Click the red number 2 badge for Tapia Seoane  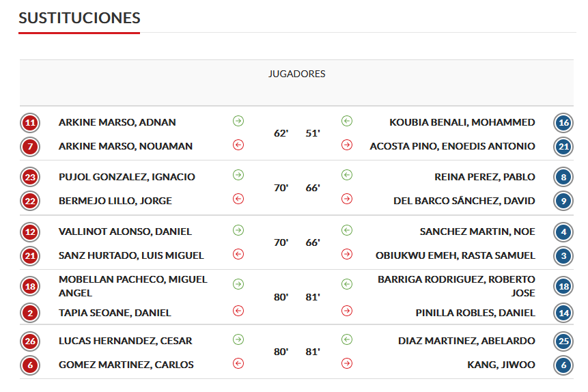point(30,313)
